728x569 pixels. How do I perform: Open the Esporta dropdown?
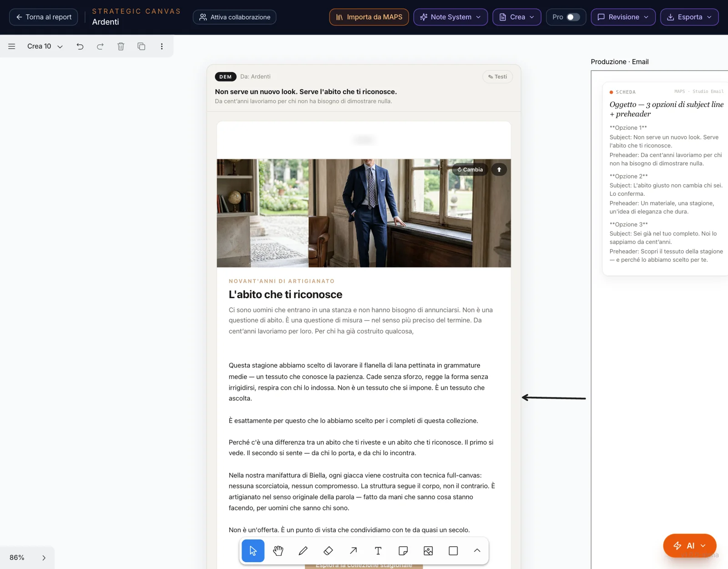point(689,17)
